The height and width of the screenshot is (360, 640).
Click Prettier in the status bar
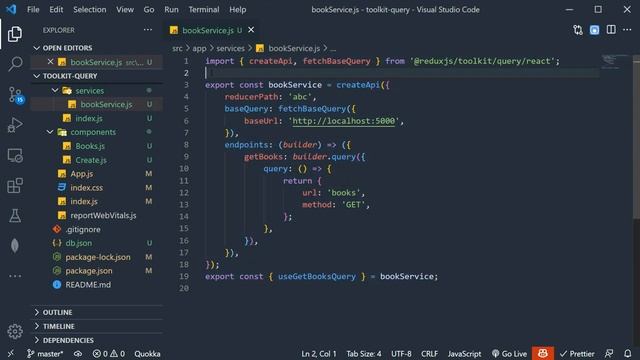[x=577, y=353]
